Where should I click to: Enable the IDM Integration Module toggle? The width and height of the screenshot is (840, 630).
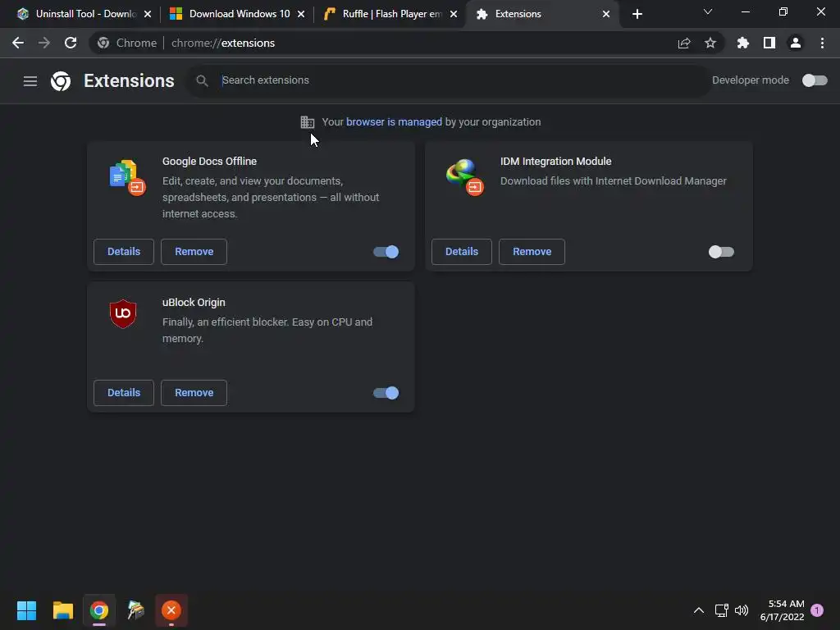click(721, 252)
